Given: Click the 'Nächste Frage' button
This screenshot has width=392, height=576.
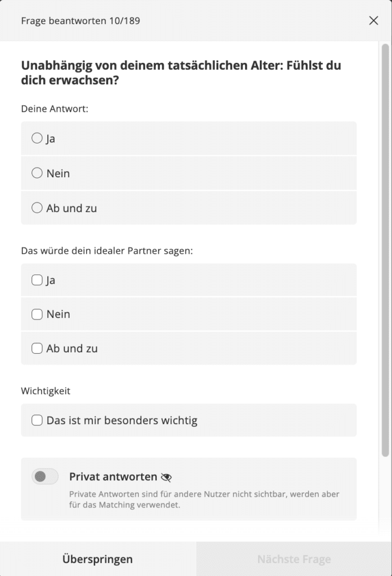Looking at the screenshot, I should [x=294, y=559].
